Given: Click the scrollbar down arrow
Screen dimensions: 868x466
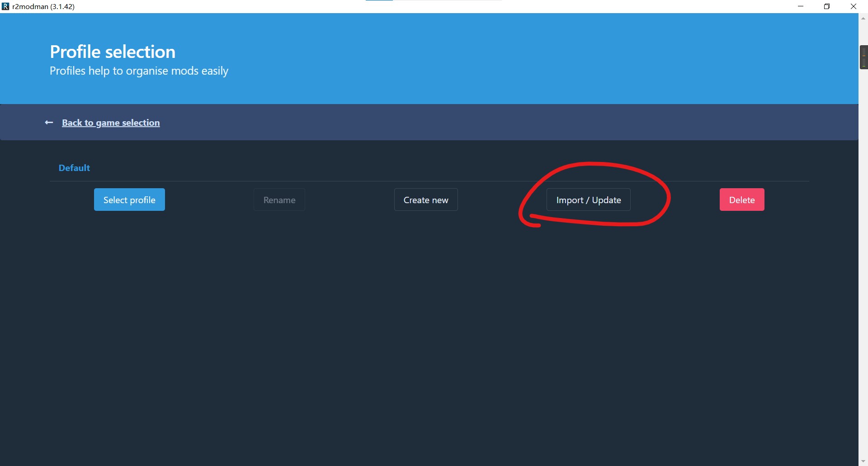Looking at the screenshot, I should (863, 461).
